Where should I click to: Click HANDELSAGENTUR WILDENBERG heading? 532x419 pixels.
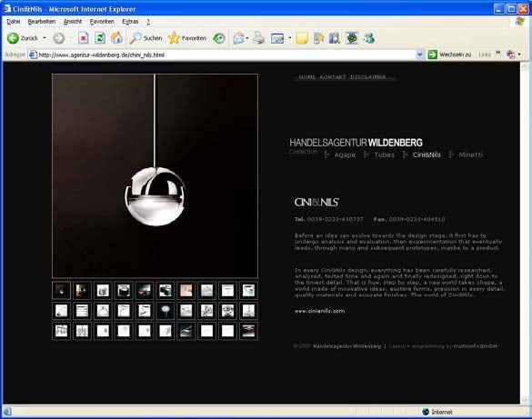[x=356, y=143]
